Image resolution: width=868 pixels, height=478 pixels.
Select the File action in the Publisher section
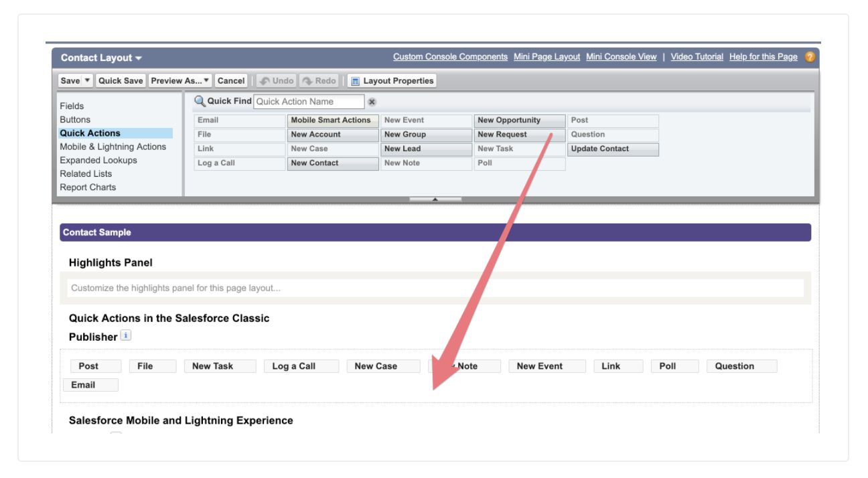point(153,366)
